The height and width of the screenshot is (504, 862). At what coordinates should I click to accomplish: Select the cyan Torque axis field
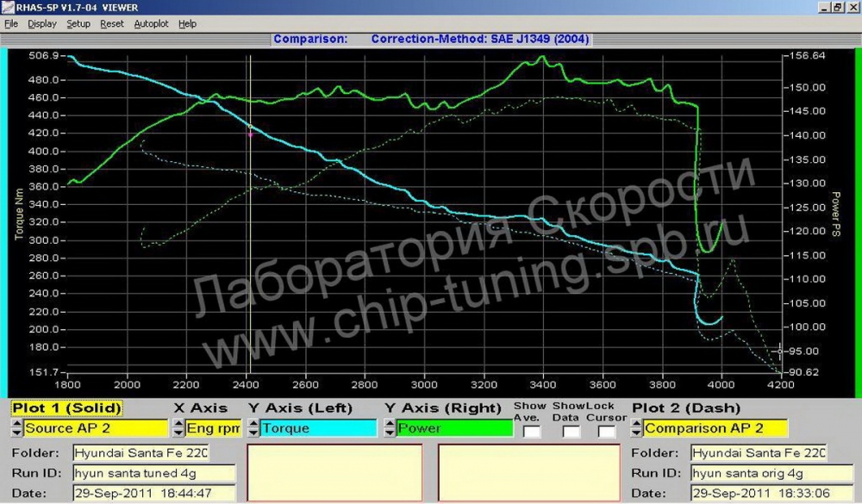318,428
